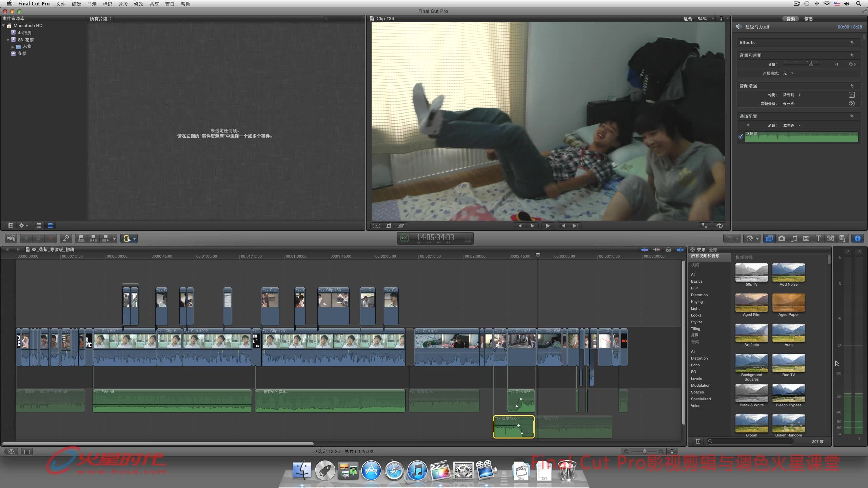Uncheck the 立体声 channel checkbox
This screenshot has height=488, width=868.
click(741, 136)
